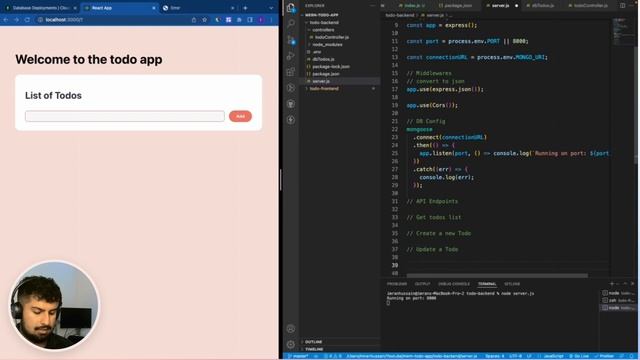
Task: Open the dbTodos.js editor tab
Action: [x=542, y=6]
